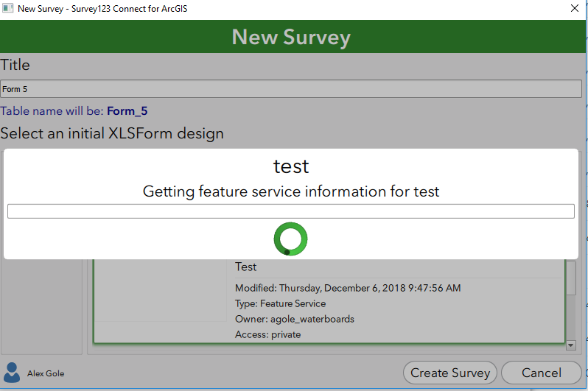Screen dimensions: 588x391
Task: Click the feature service progress bar
Action: [291, 211]
